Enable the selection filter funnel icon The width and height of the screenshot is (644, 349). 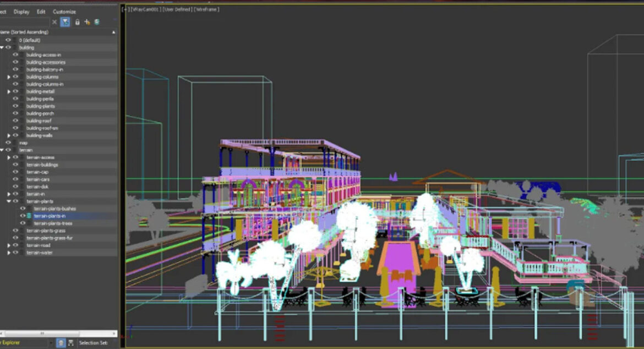(x=66, y=22)
